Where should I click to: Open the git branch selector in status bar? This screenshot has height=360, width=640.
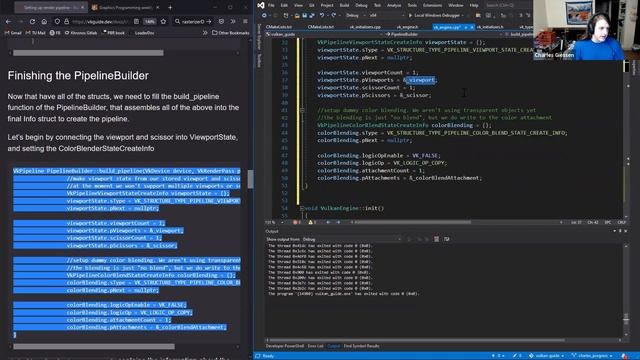pyautogui.click(x=592, y=356)
